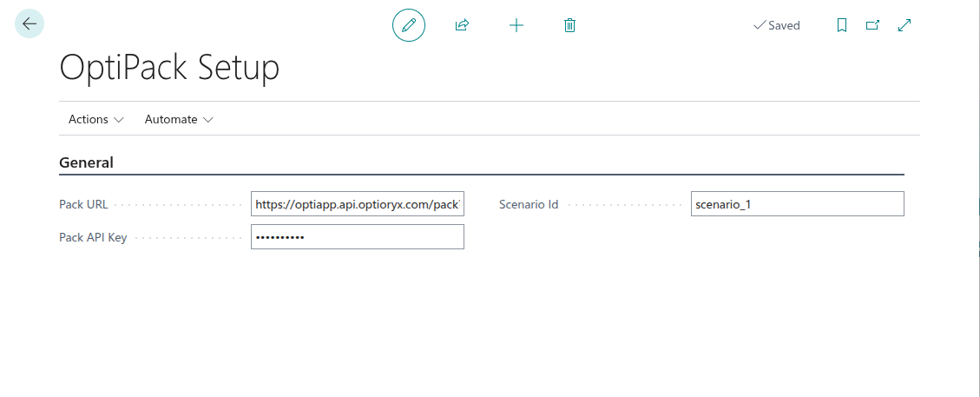Open the Actions menu
980x397 pixels.
[x=89, y=119]
